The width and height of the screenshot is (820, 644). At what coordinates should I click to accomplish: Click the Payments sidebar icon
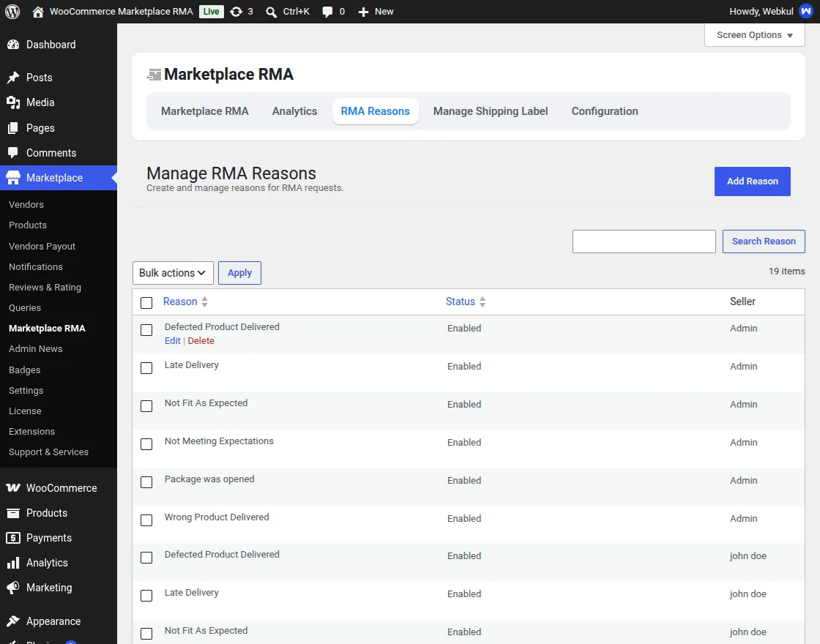coord(13,538)
